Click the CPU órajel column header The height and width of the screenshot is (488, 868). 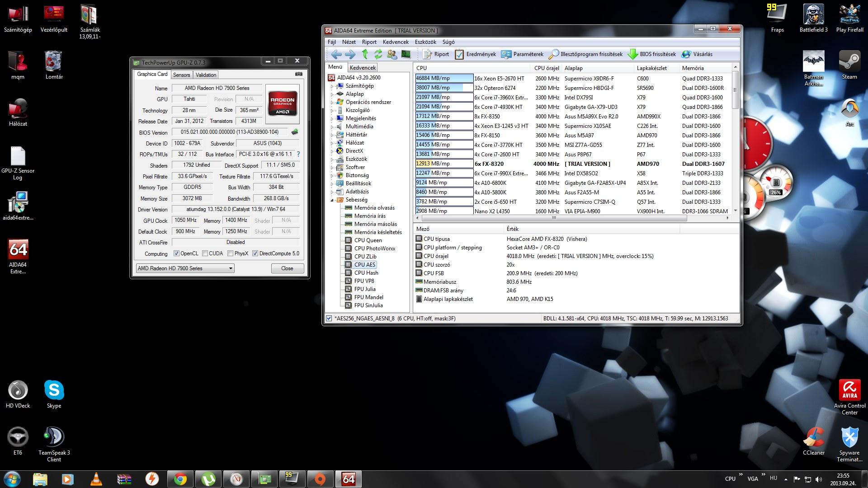pyautogui.click(x=547, y=68)
